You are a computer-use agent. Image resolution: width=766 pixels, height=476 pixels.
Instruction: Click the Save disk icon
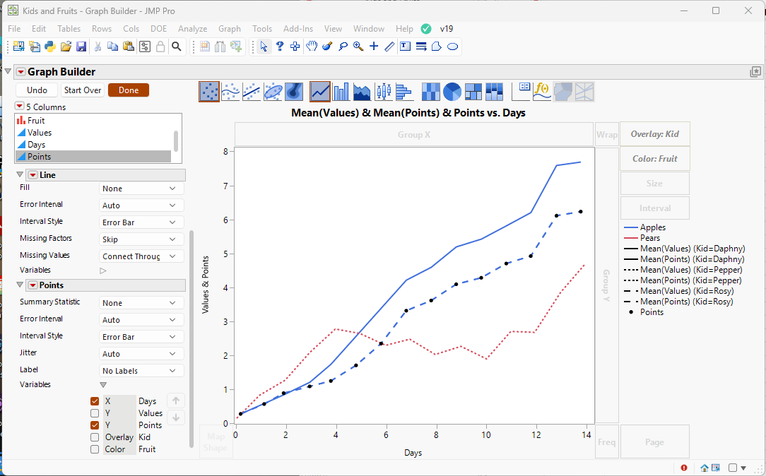pyautogui.click(x=81, y=46)
